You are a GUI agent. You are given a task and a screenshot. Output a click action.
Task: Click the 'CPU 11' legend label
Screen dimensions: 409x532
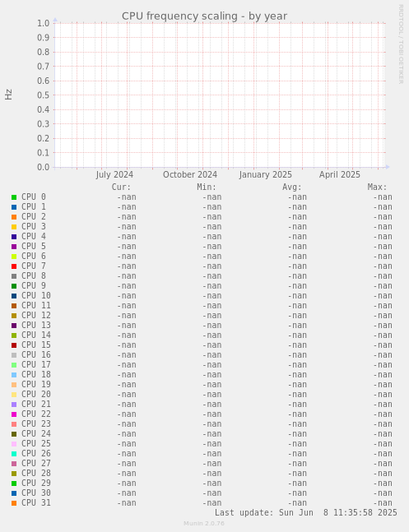coord(36,305)
